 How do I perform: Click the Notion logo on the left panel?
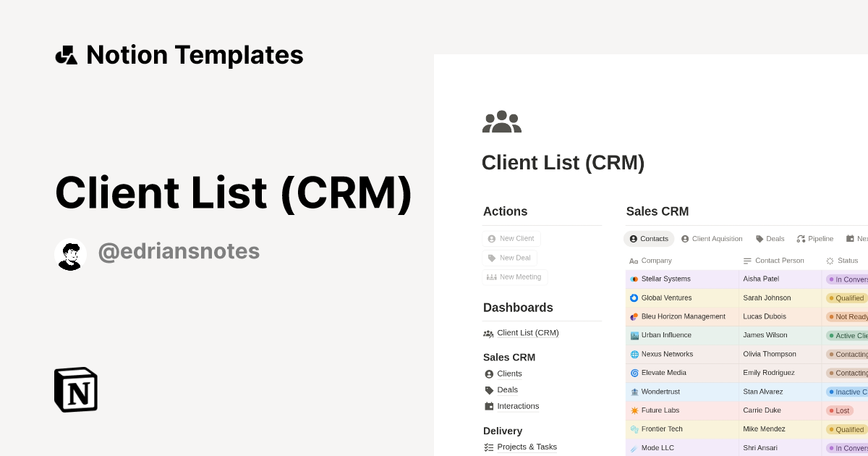(75, 389)
